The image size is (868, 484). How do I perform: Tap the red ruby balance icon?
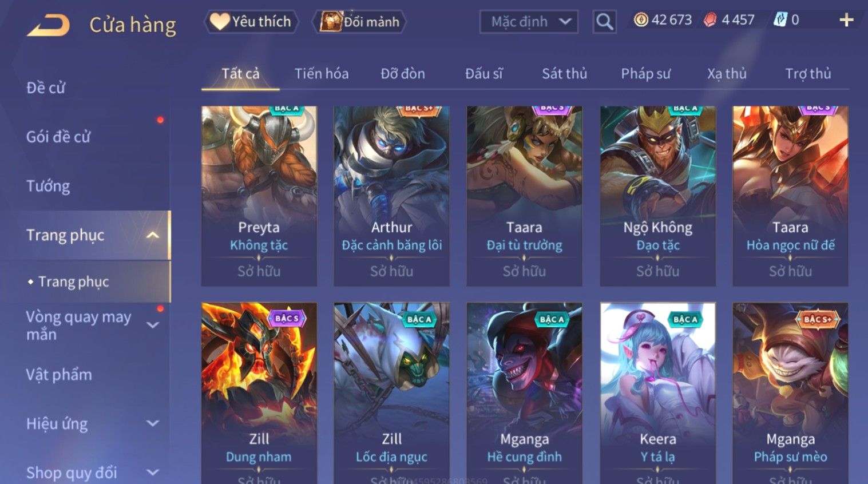pos(710,20)
